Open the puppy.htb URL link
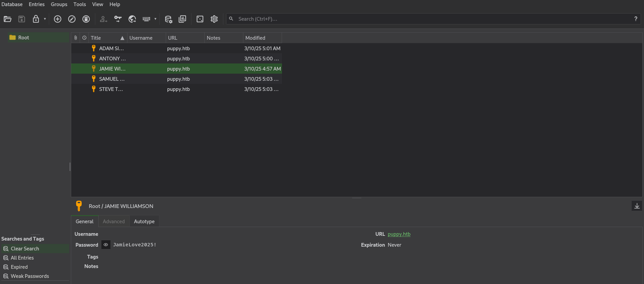Screen dimensions: 644x284 [399, 234]
